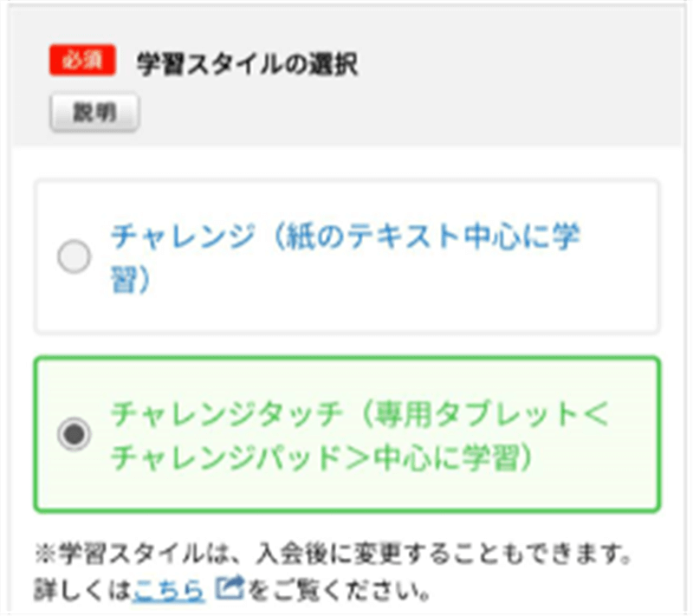Viewport: 693px width, 616px height.
Task: Click the 習) second line of the チャレンジ label
Action: (x=131, y=279)
